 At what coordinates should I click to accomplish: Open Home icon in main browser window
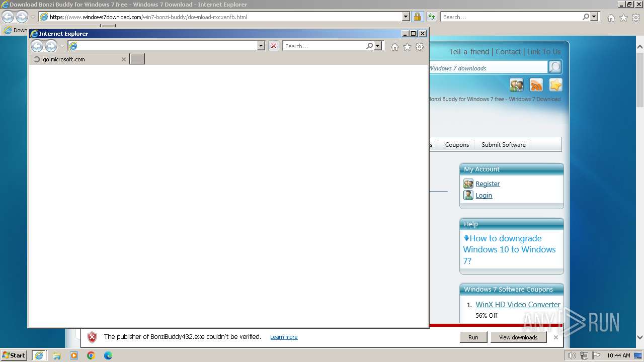pyautogui.click(x=611, y=18)
